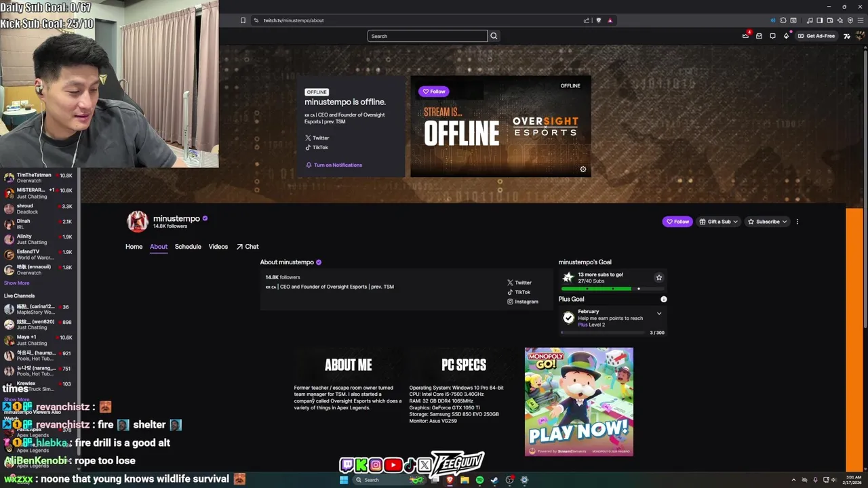Open TimTheTatman channel in sidebar
The image size is (868, 488).
39,178
